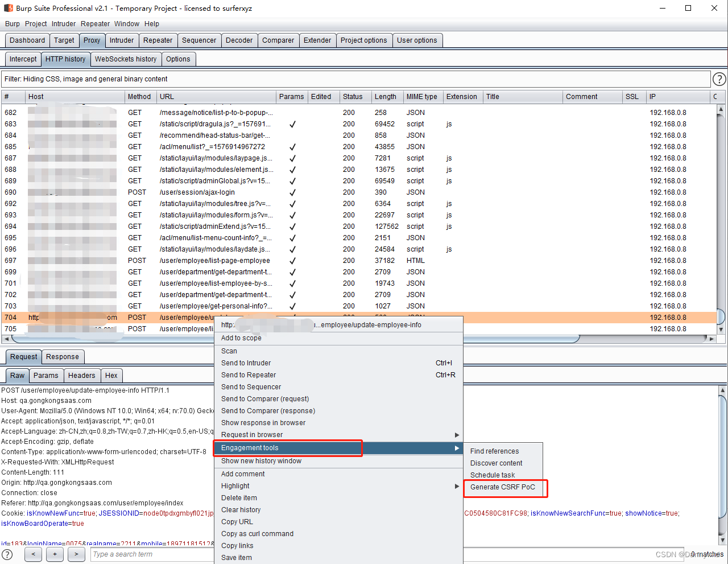Switch to the Dashboard tab
Screen dimensions: 728x564
click(27, 40)
